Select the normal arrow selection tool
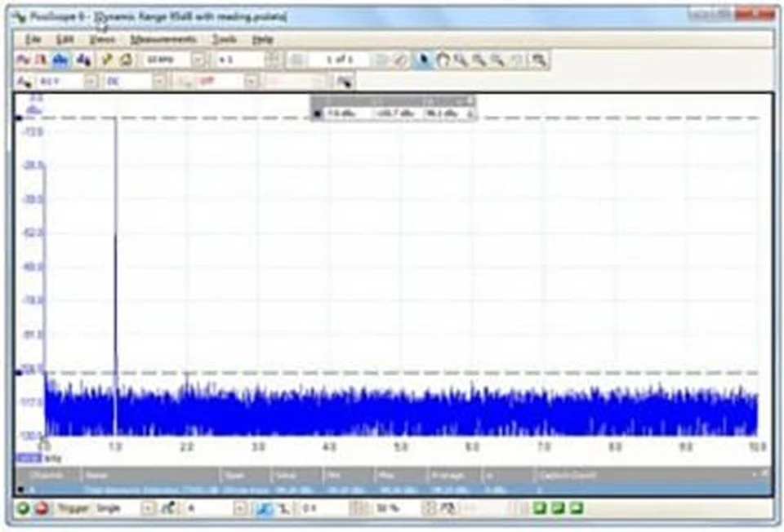The image size is (784, 532). click(421, 59)
